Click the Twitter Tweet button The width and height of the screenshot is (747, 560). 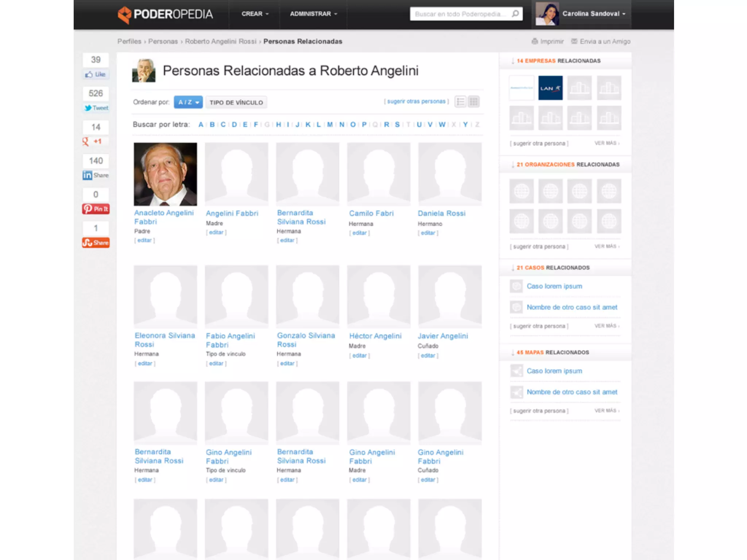click(96, 108)
